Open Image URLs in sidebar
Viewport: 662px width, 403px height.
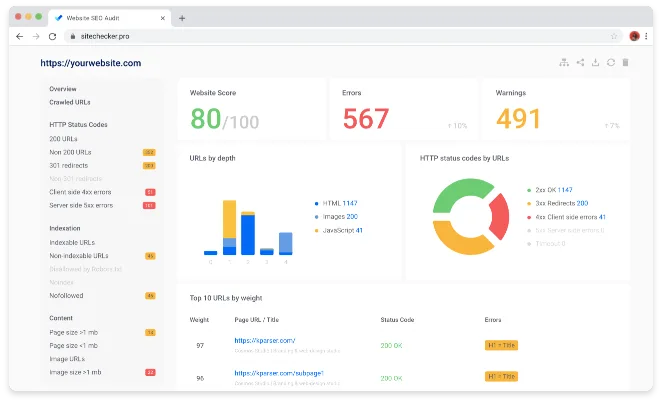(67, 359)
